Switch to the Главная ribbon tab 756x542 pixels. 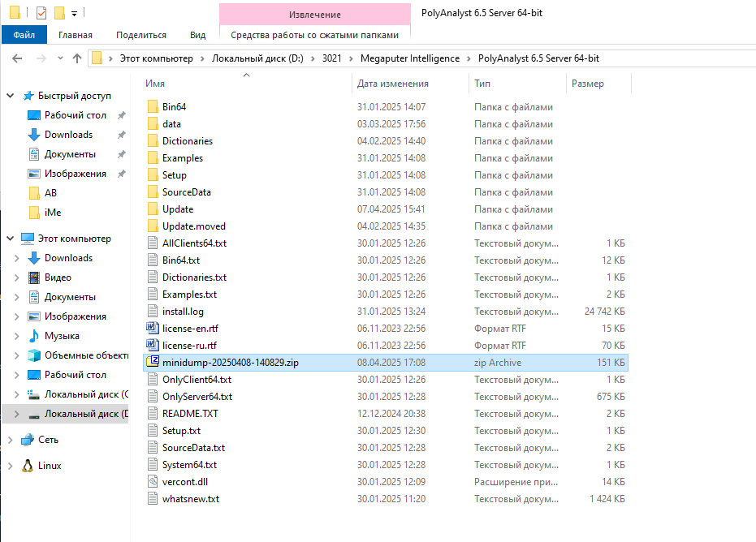[76, 35]
